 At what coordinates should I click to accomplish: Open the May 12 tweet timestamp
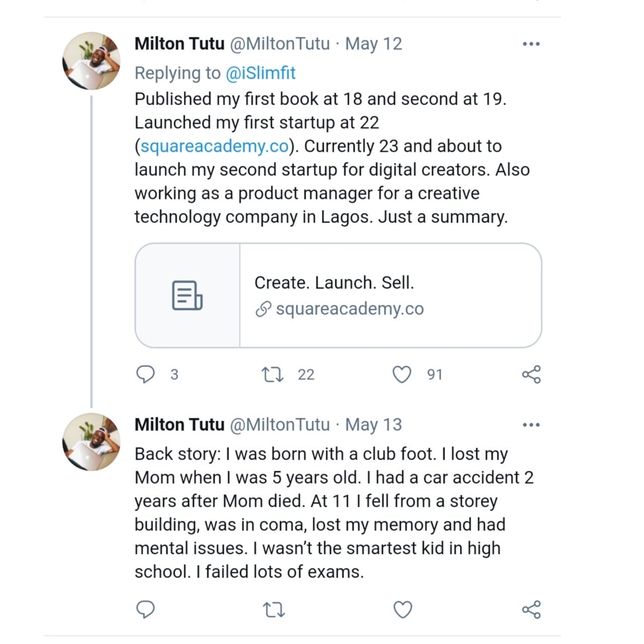coord(373,44)
